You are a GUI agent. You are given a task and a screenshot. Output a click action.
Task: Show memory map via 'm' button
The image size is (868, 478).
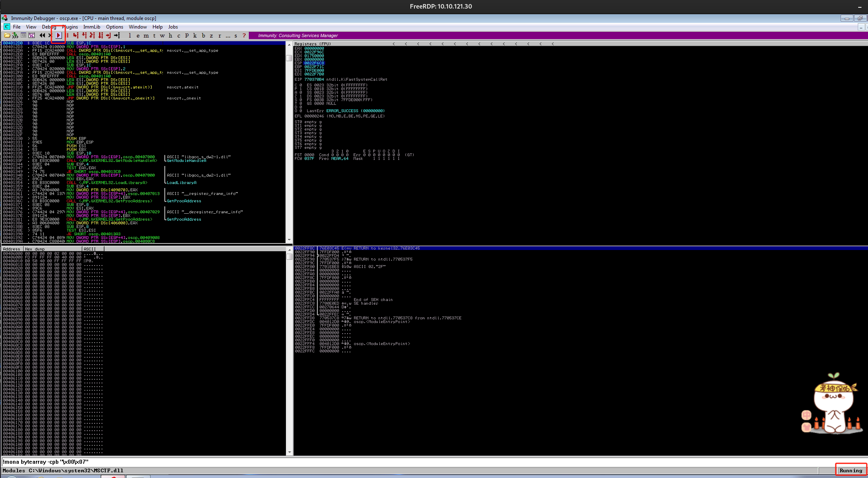point(146,35)
